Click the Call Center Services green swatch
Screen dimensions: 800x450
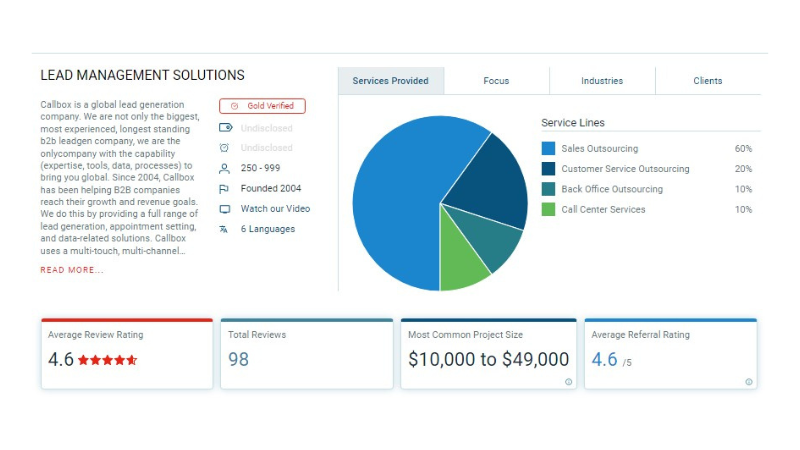(548, 210)
